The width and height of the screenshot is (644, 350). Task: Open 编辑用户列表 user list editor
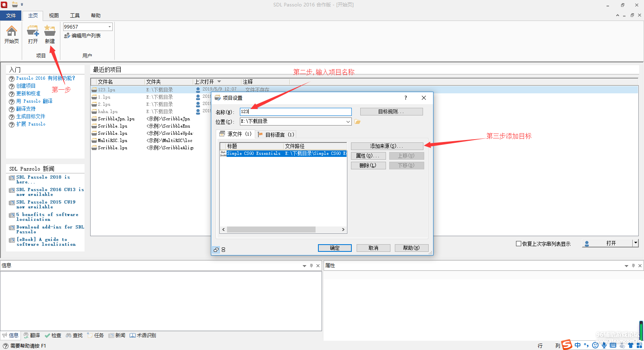click(x=83, y=36)
